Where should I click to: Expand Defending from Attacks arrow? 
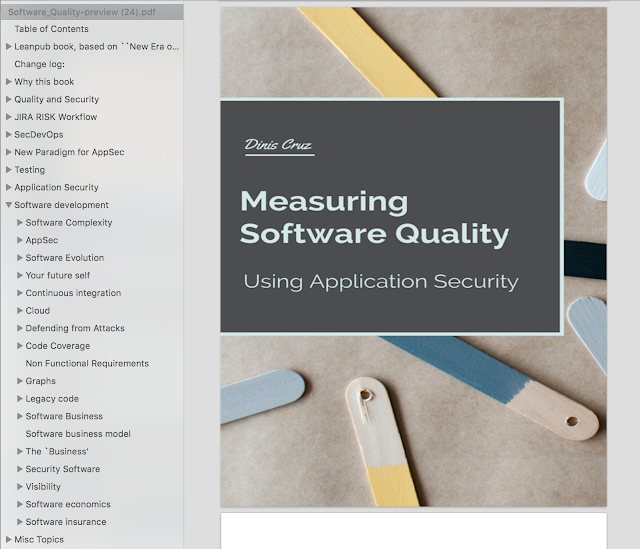point(19,328)
